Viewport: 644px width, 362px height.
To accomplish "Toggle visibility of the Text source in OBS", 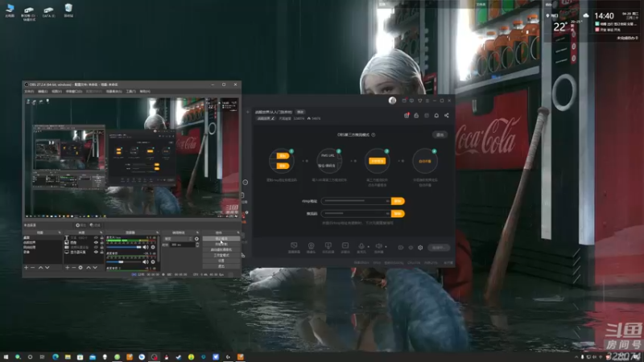I will pos(96,237).
